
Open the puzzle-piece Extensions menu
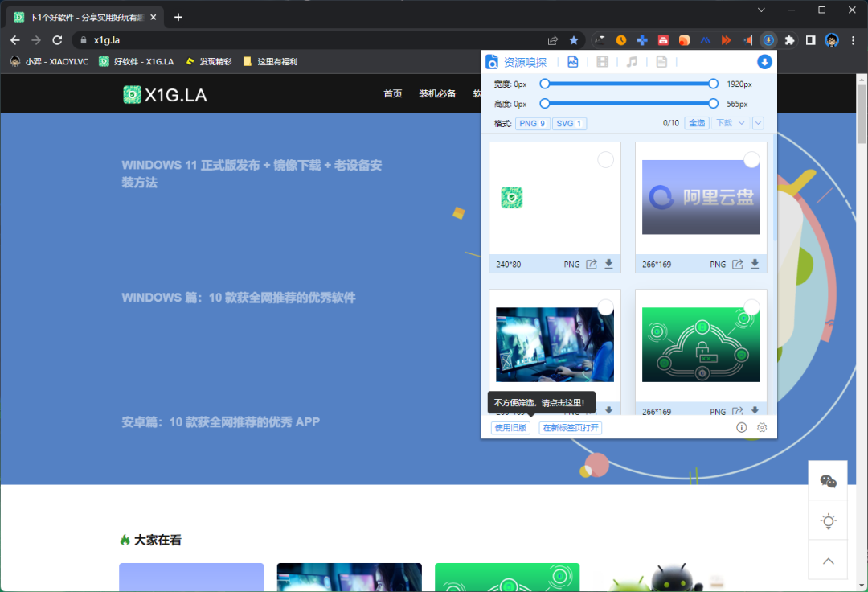coord(789,40)
